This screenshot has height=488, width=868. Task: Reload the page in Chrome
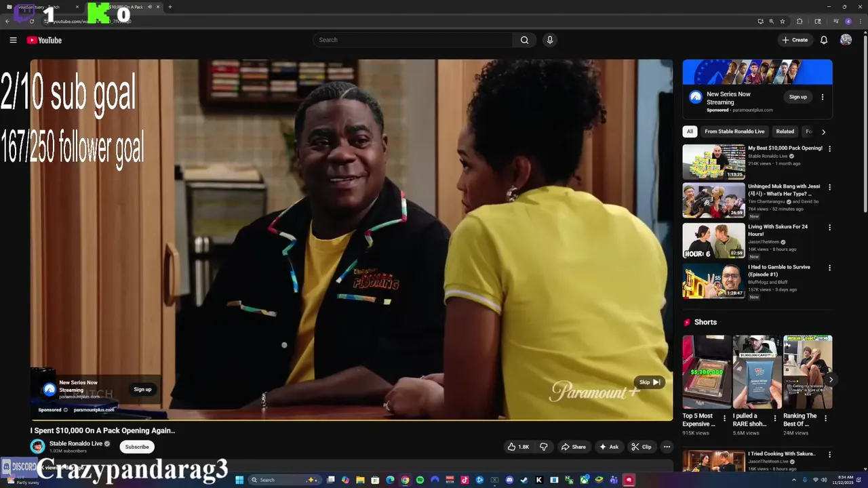31,21
